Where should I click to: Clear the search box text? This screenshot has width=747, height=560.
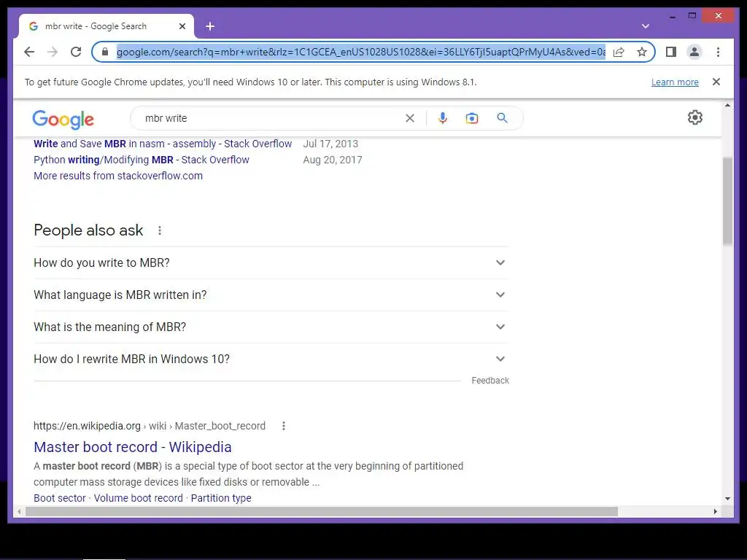410,118
